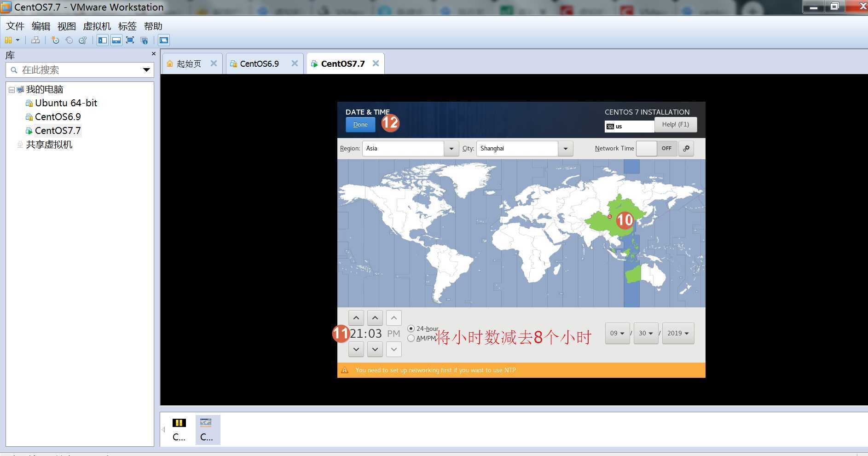Viewport: 868px width, 456px height.
Task: Select CentOS6.9 in the library tree
Action: point(58,117)
